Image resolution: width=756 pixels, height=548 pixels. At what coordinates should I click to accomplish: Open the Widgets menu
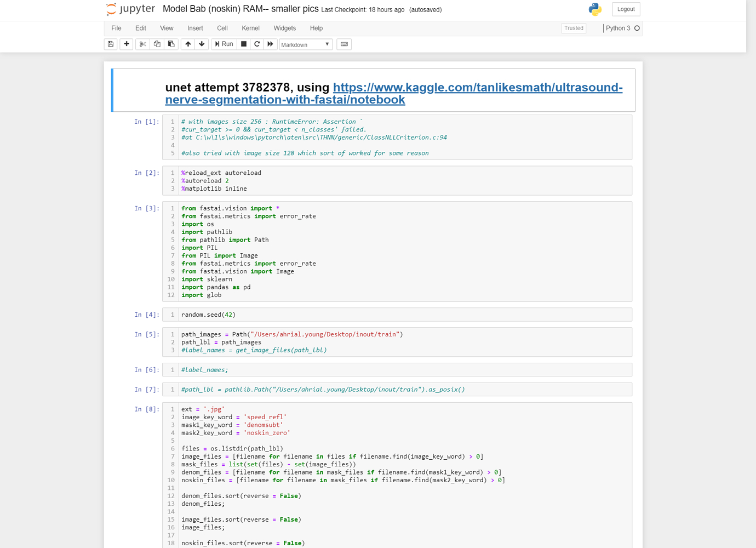click(284, 28)
